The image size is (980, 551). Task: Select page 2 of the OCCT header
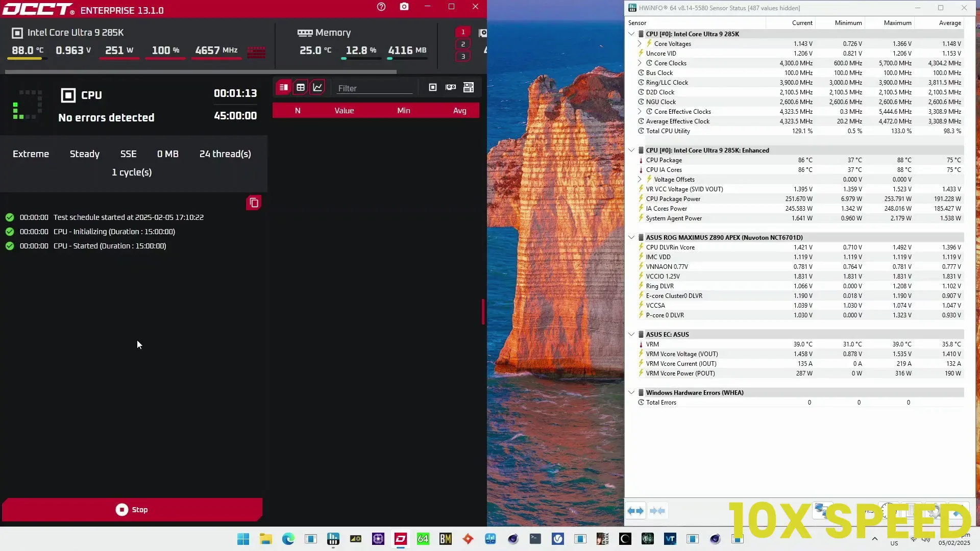(463, 44)
